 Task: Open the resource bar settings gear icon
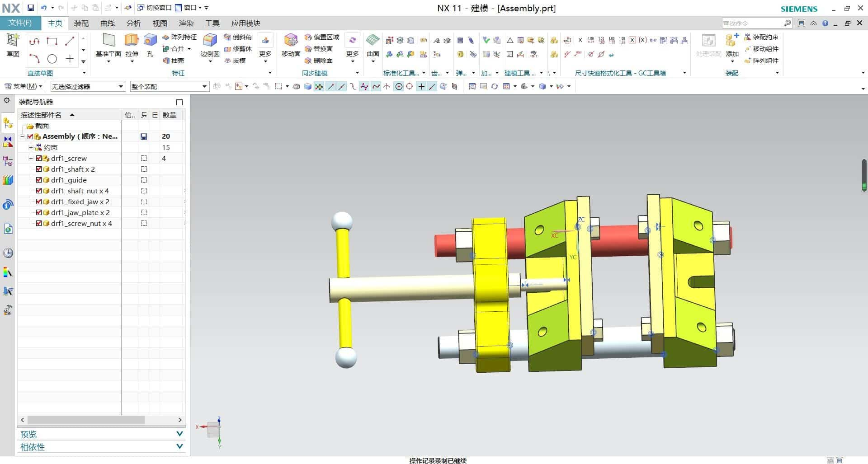(7, 100)
